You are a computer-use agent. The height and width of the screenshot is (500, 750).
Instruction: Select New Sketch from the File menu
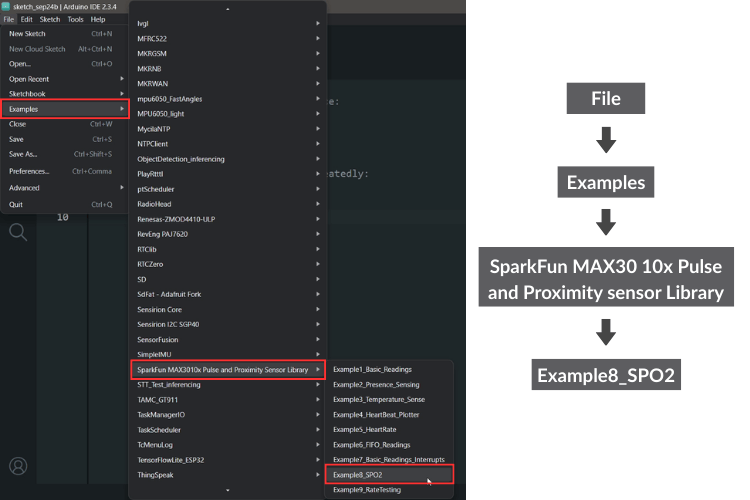pyautogui.click(x=64, y=34)
